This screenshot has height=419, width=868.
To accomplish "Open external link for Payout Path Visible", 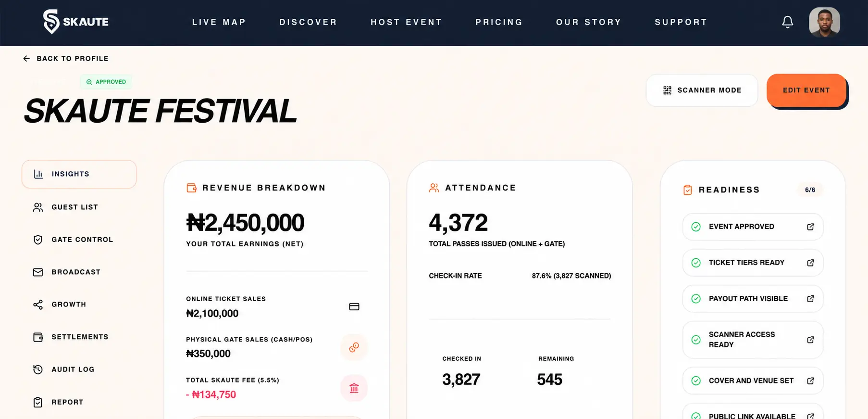I will coord(810,299).
